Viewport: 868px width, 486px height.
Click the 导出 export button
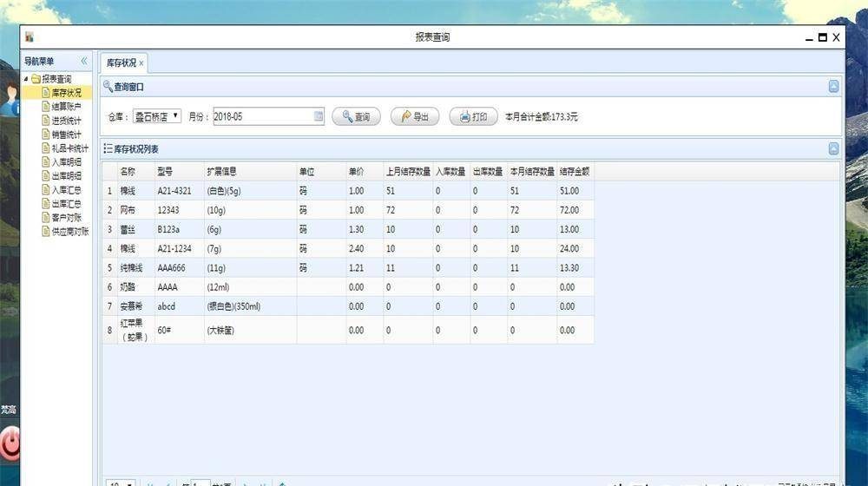pos(415,116)
